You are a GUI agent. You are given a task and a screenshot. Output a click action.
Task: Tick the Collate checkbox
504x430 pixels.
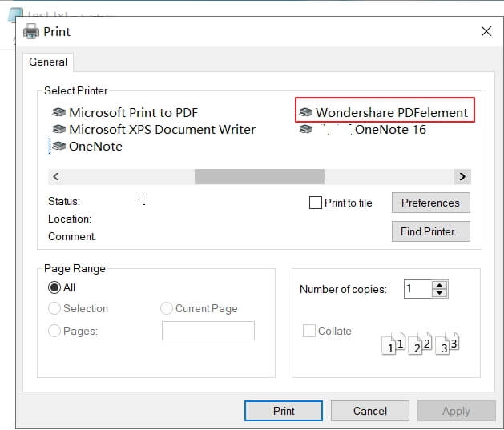309,331
